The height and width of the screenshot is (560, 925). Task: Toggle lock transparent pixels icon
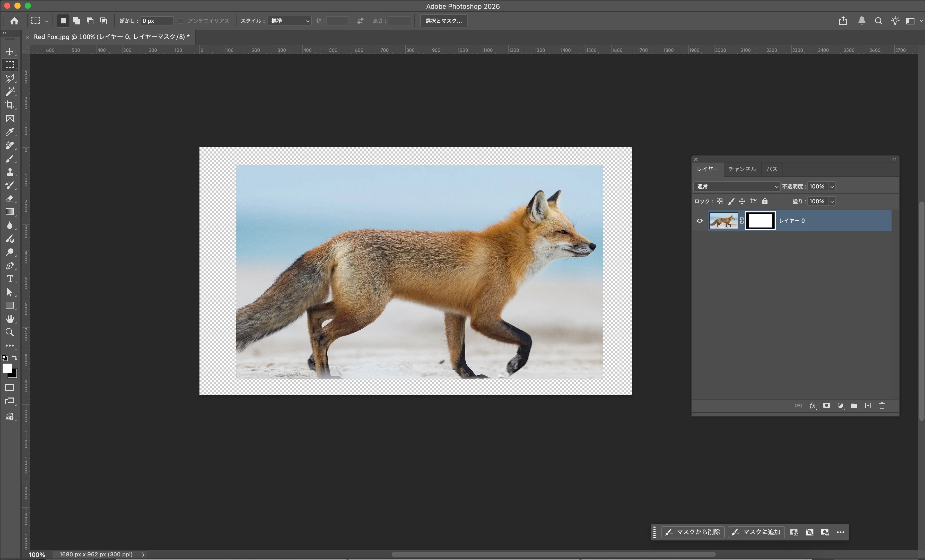click(719, 201)
